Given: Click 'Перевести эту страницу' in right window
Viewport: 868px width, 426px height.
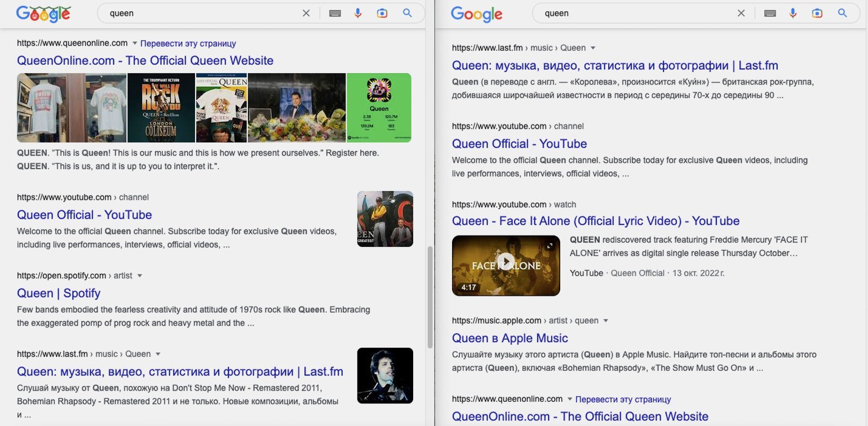Looking at the screenshot, I should pyautogui.click(x=623, y=399).
